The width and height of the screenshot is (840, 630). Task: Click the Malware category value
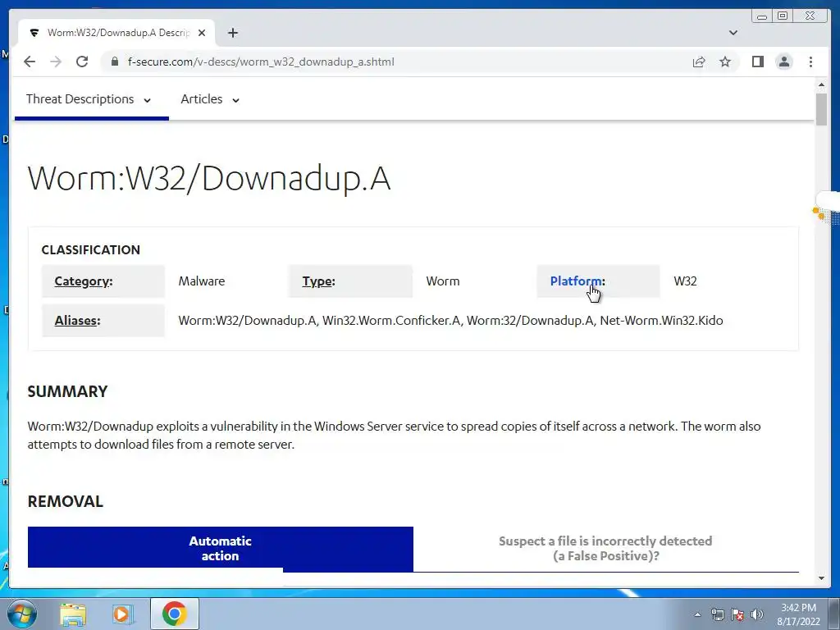[202, 281]
